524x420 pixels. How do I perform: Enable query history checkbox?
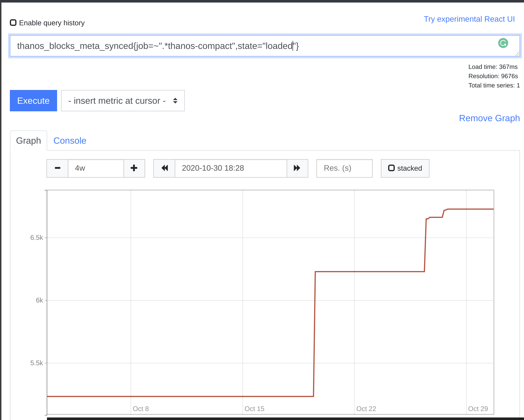[13, 23]
